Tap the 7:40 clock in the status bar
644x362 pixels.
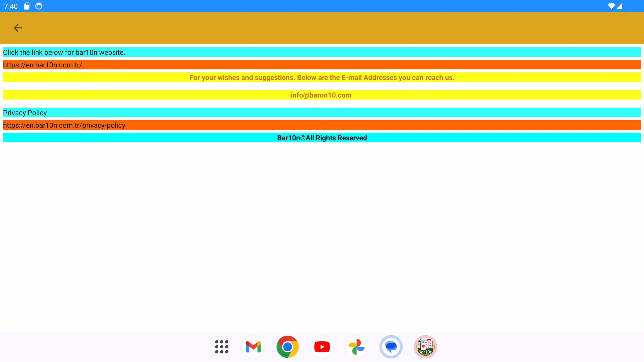[x=11, y=6]
